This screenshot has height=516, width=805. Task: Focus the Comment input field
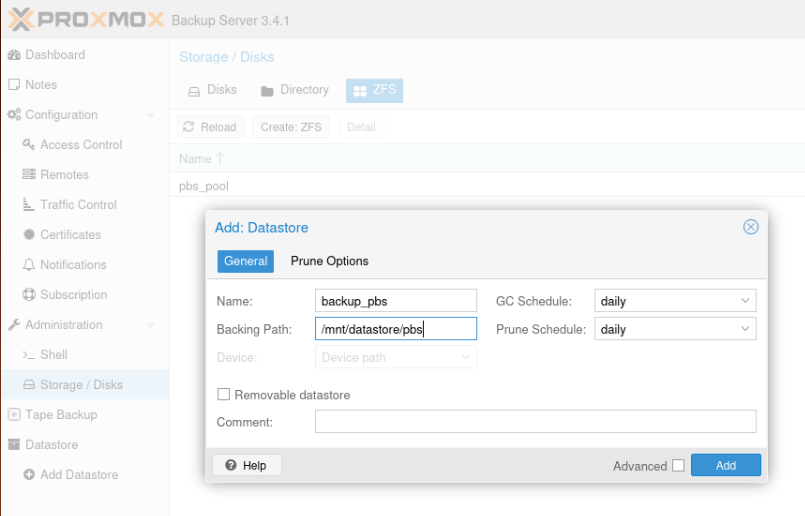(x=535, y=422)
